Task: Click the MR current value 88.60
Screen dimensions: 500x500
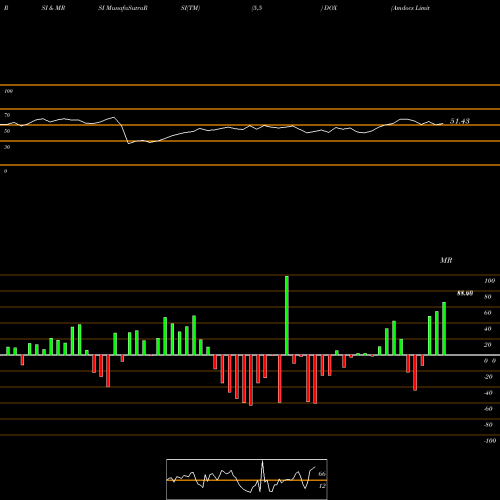Action: tap(465, 293)
